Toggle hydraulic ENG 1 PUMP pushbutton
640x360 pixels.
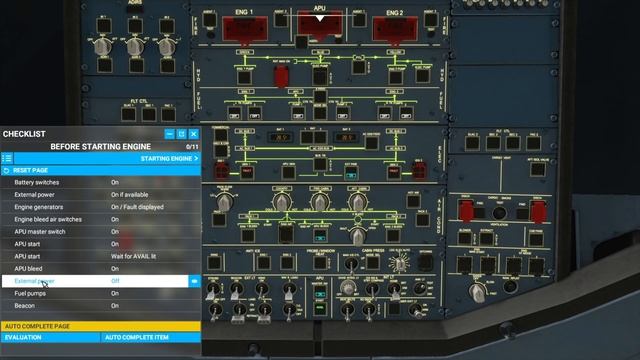(x=244, y=77)
